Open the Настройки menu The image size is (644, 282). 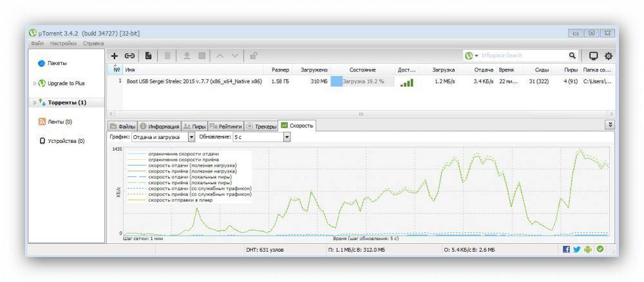coord(64,43)
